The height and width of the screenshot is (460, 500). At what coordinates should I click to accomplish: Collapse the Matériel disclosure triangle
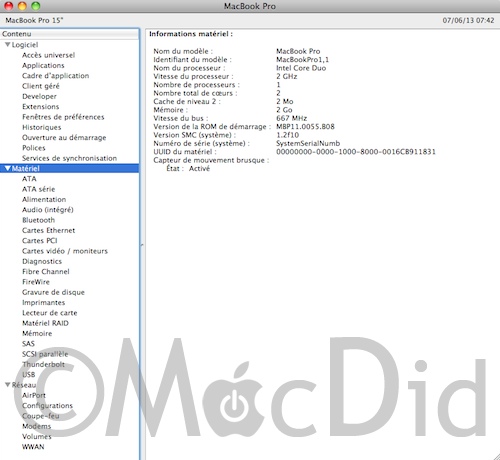click(8, 168)
